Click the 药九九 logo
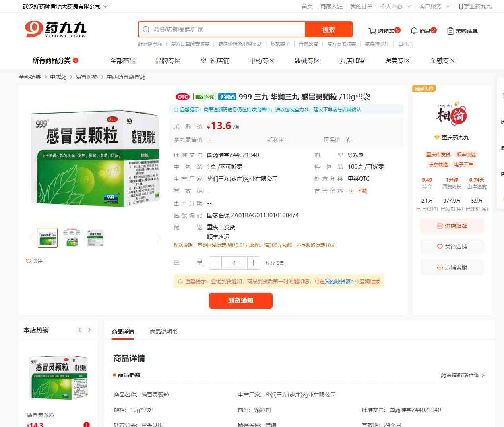 (x=55, y=29)
